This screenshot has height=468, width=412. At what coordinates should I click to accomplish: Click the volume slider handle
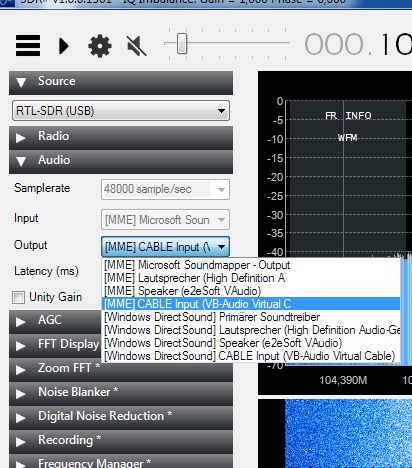tap(182, 43)
